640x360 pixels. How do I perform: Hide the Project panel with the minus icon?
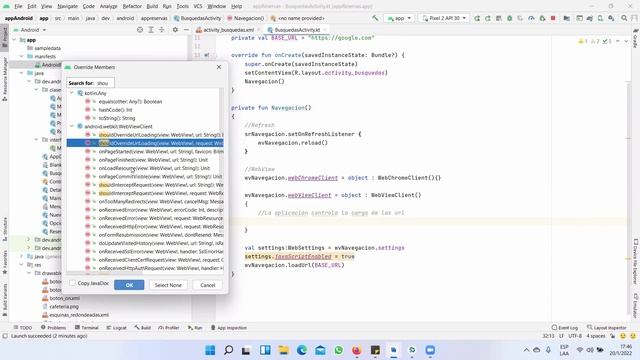pyautogui.click(x=186, y=30)
